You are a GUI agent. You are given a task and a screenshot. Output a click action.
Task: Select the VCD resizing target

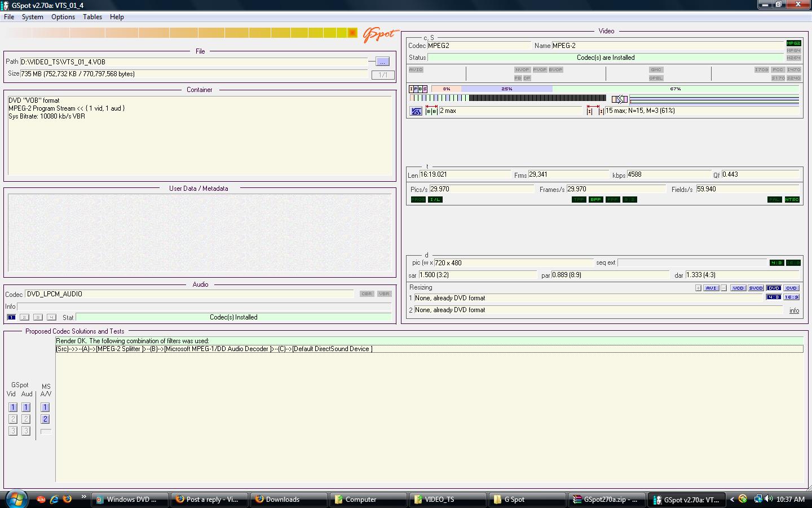(x=738, y=288)
